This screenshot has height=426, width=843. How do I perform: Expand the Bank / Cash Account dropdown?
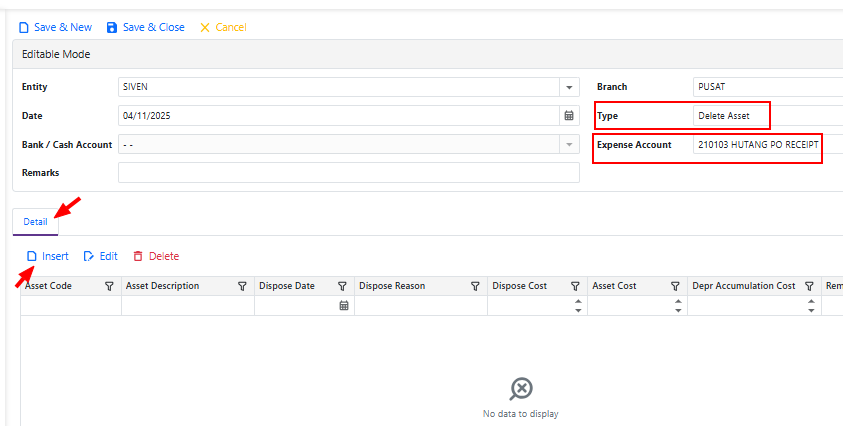click(569, 145)
